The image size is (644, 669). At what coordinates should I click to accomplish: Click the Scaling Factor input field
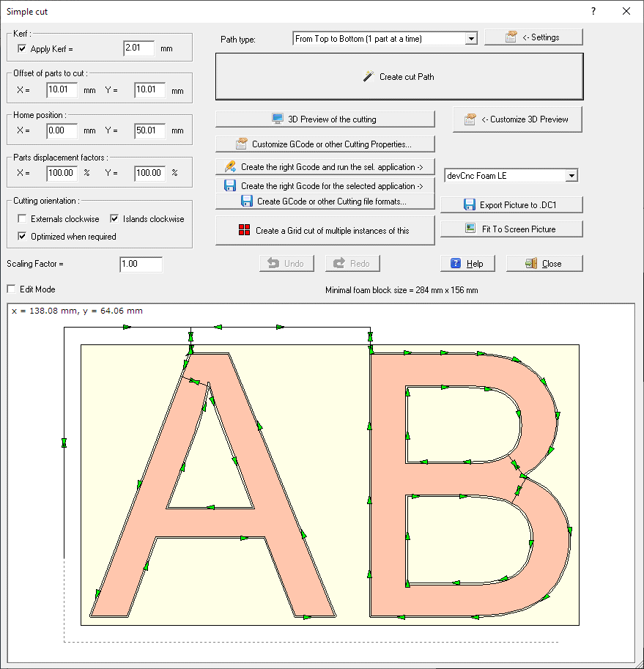141,264
